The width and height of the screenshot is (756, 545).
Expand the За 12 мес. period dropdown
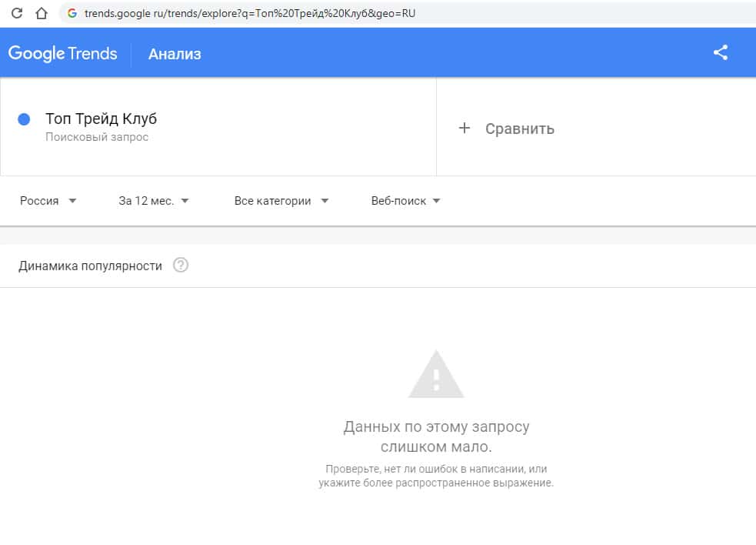coord(154,201)
